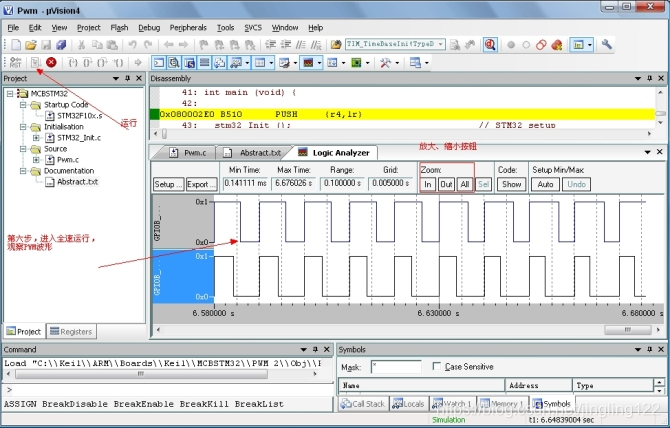Click the Zoom In button
Viewport: 670px width, 428px height.
pyautogui.click(x=427, y=184)
